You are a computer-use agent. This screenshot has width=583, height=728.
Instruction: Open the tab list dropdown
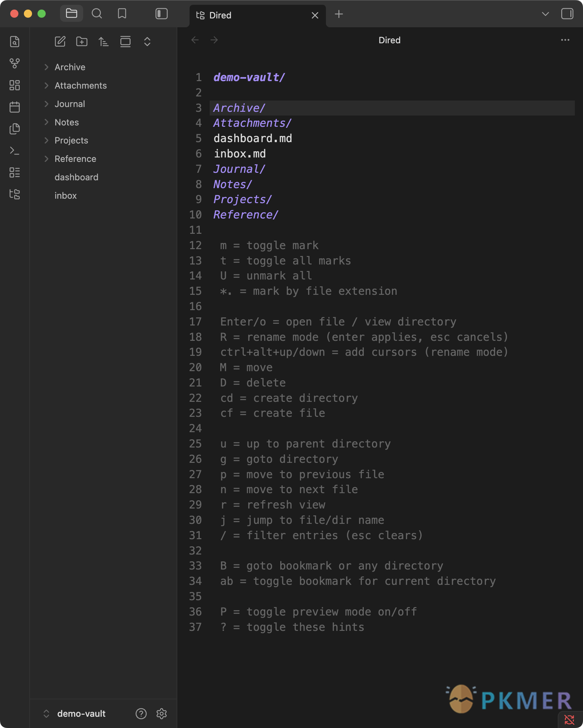coord(545,14)
